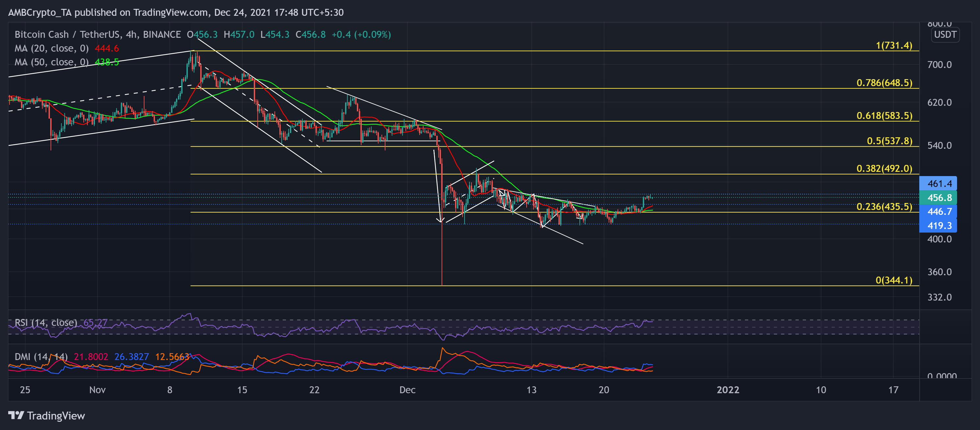Select the 1(731.4) Fibonacci level label
Image resolution: width=980 pixels, height=430 pixels.
[x=894, y=46]
